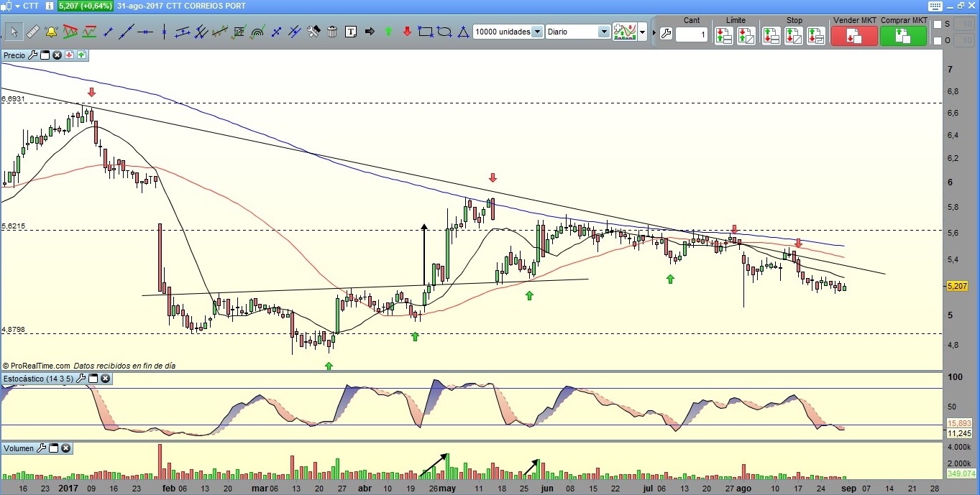Move Precio panel up with green arrow
The height and width of the screenshot is (495, 980).
click(82, 55)
